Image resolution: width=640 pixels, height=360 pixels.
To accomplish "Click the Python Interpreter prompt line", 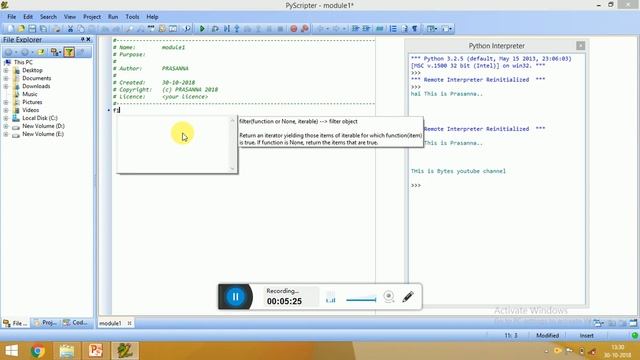I will coord(416,185).
